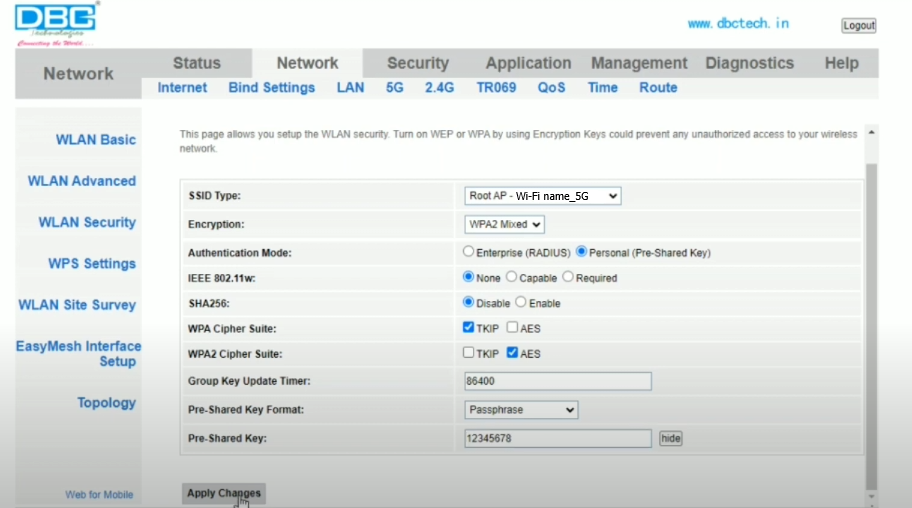Click the Group Key Update Timer field
The image size is (912, 508).
tap(558, 381)
